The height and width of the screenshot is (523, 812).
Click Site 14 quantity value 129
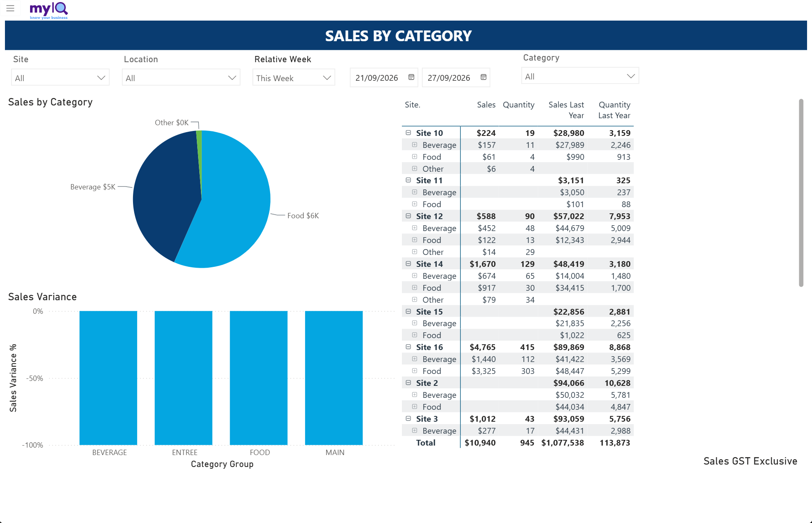click(x=527, y=264)
